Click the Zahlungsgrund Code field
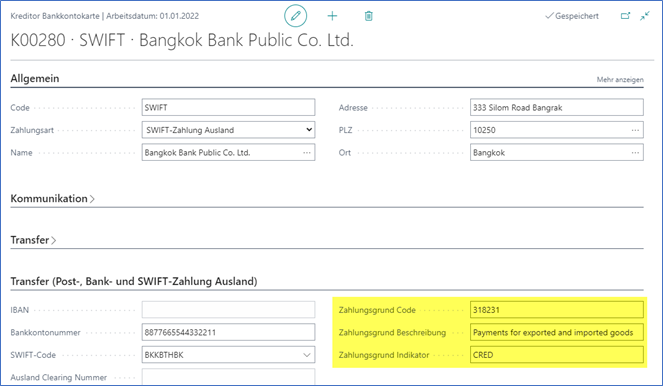The image size is (663, 386). click(x=557, y=310)
